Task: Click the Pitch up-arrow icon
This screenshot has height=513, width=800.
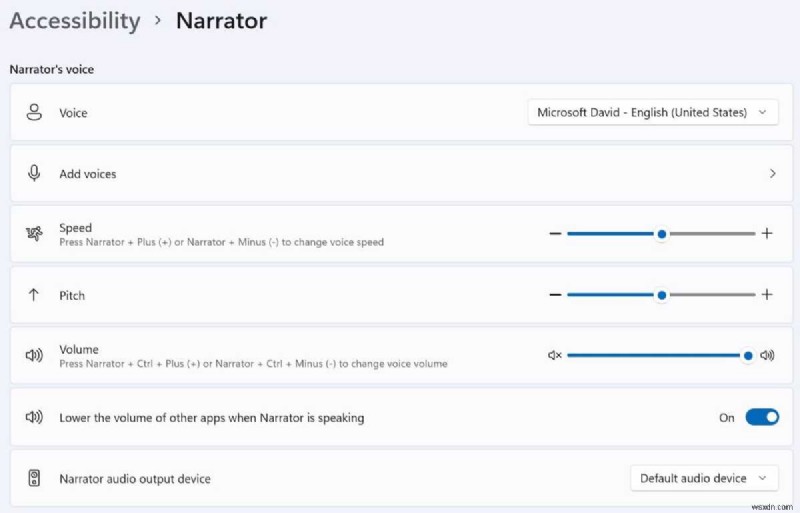Action: [34, 295]
